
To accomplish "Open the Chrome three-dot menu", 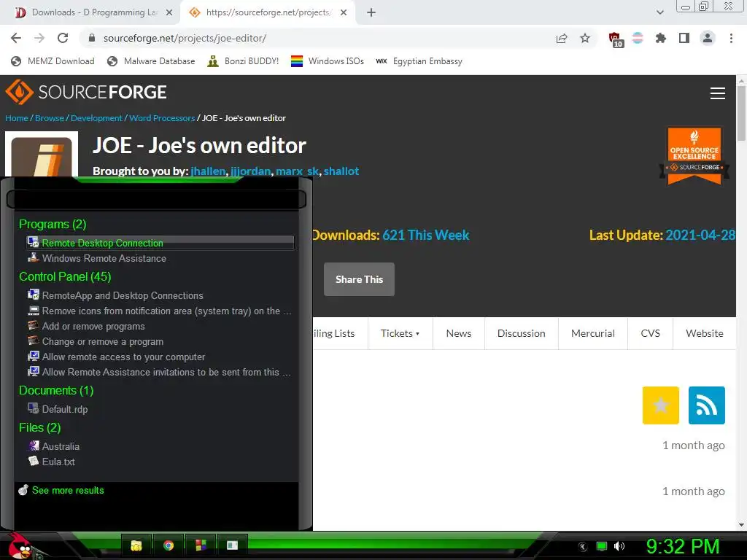I will click(x=731, y=38).
